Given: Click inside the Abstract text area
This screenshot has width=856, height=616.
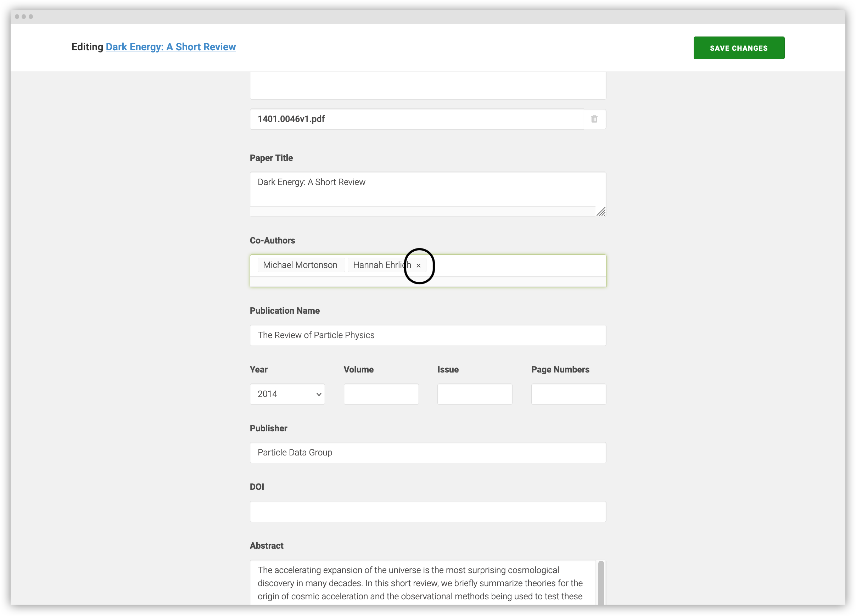Looking at the screenshot, I should (x=423, y=583).
